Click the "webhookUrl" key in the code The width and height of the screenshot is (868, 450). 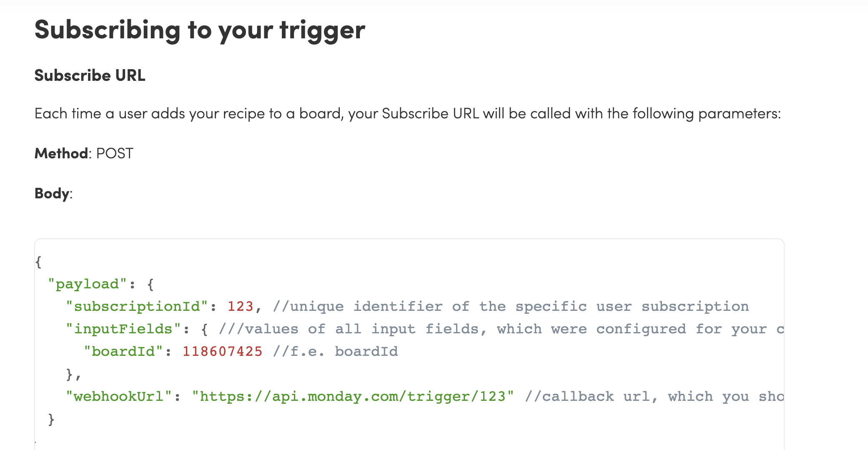(119, 396)
